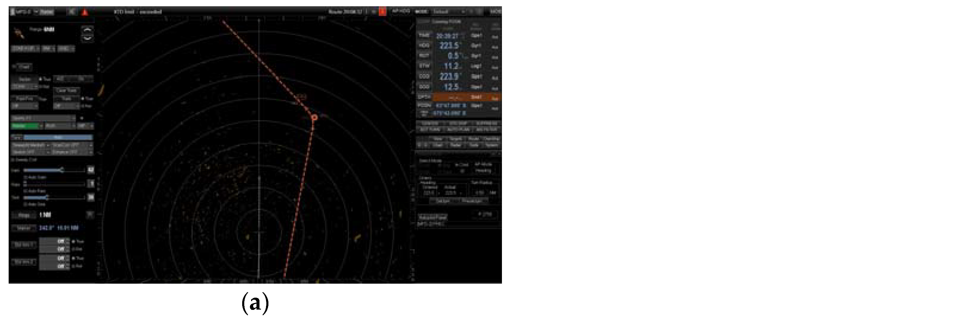Click the Rain slider handle
Image resolution: width=980 pixels, height=320 pixels.
click(x=25, y=184)
